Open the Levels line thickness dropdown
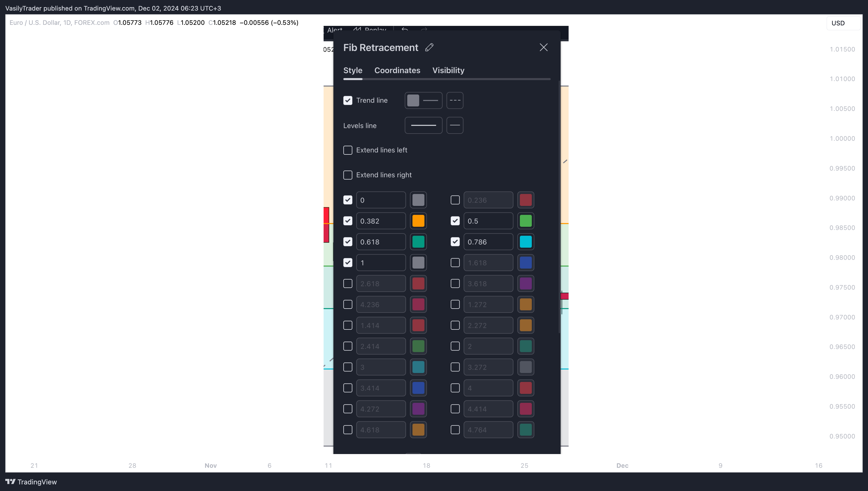Screen dimensions: 868x491 pyautogui.click(x=423, y=125)
